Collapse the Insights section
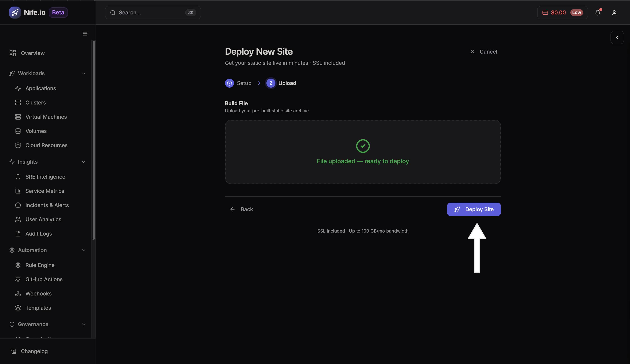This screenshot has height=364, width=630. (83, 162)
